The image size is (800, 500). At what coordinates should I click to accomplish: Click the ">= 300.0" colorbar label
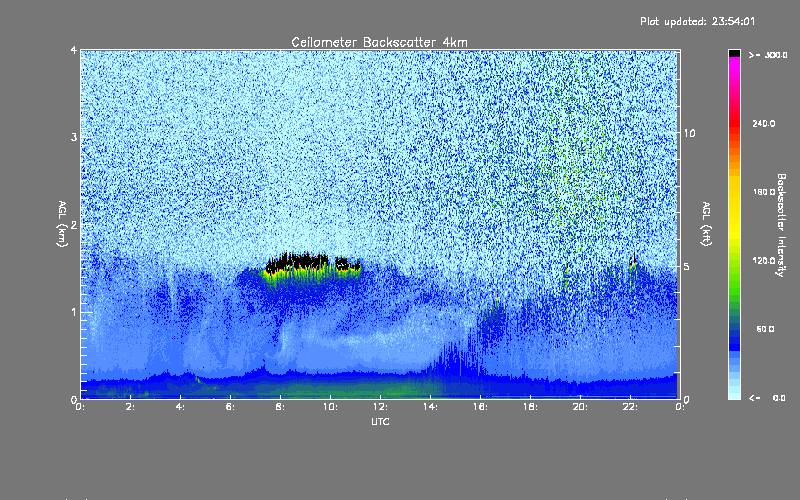tap(768, 55)
